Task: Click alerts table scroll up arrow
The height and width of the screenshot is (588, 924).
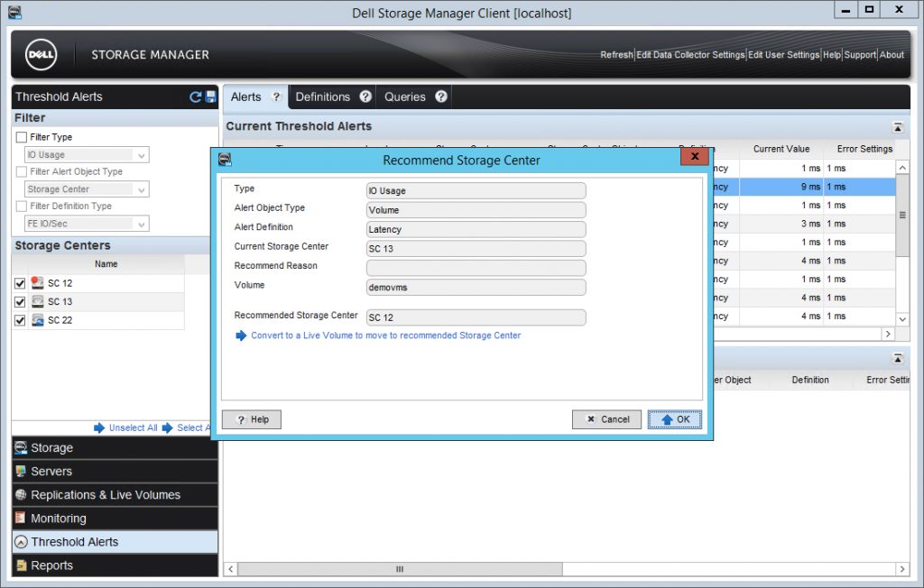Action: coord(902,169)
